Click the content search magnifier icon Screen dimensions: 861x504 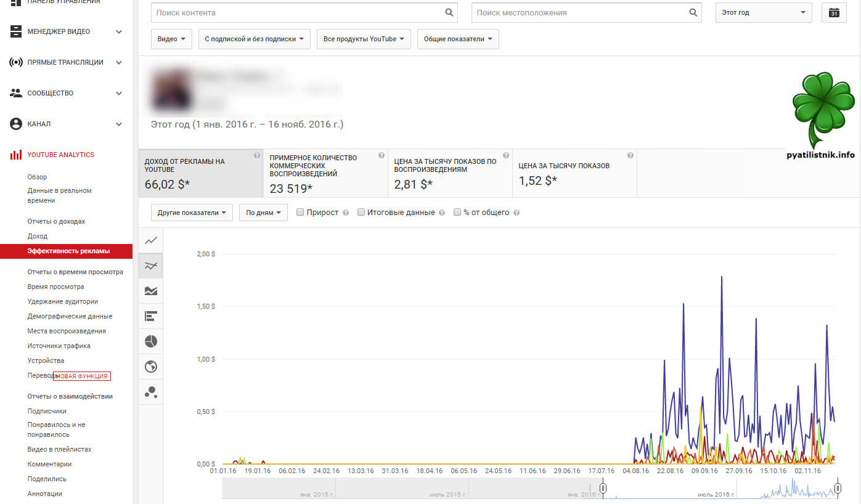pos(449,12)
